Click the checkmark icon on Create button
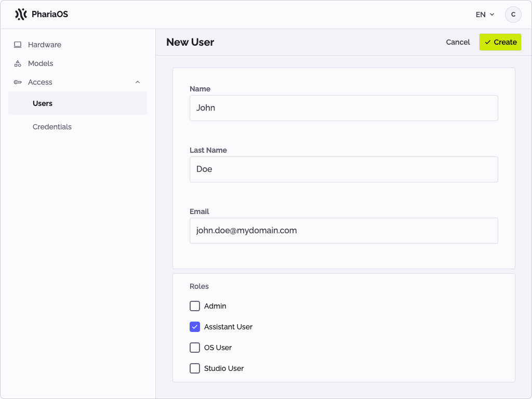Image resolution: width=532 pixels, height=399 pixels. (489, 42)
